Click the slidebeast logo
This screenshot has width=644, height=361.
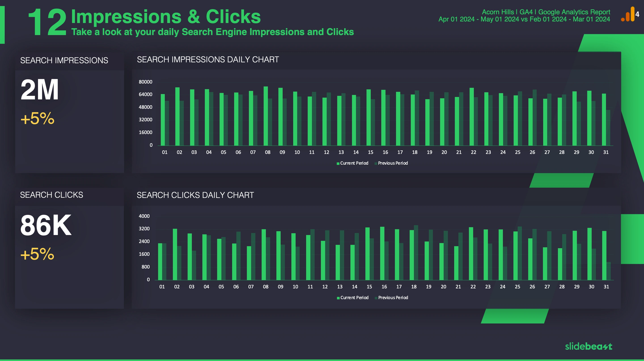(589, 346)
